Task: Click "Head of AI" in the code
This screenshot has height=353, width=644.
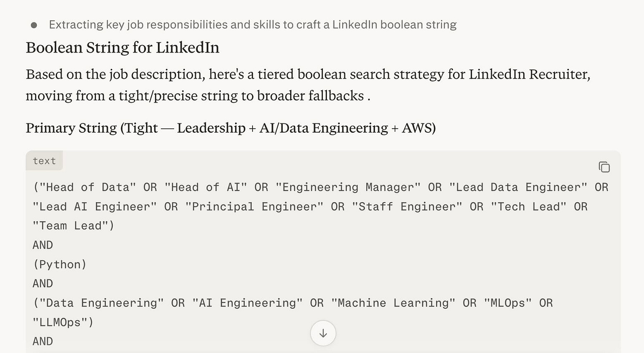Action: point(206,187)
